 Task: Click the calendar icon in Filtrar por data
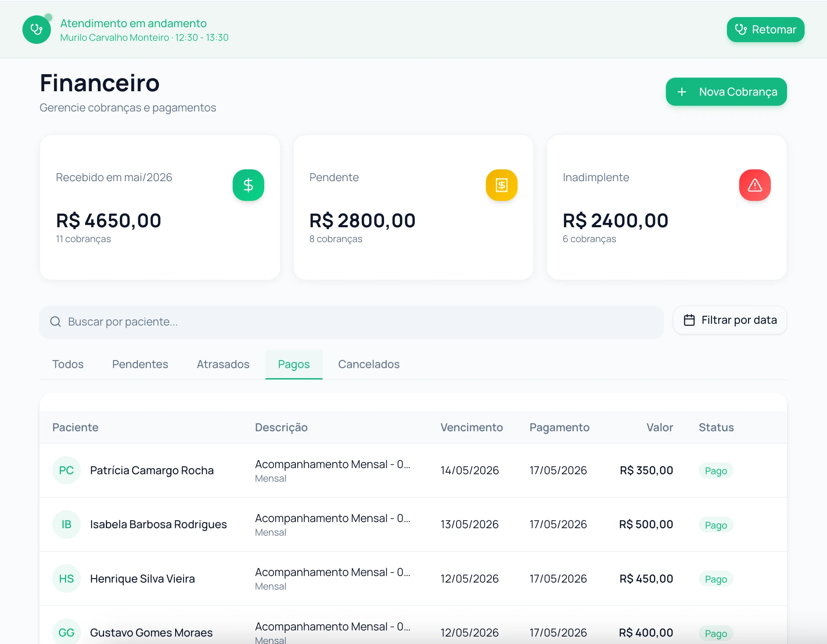[x=689, y=320]
